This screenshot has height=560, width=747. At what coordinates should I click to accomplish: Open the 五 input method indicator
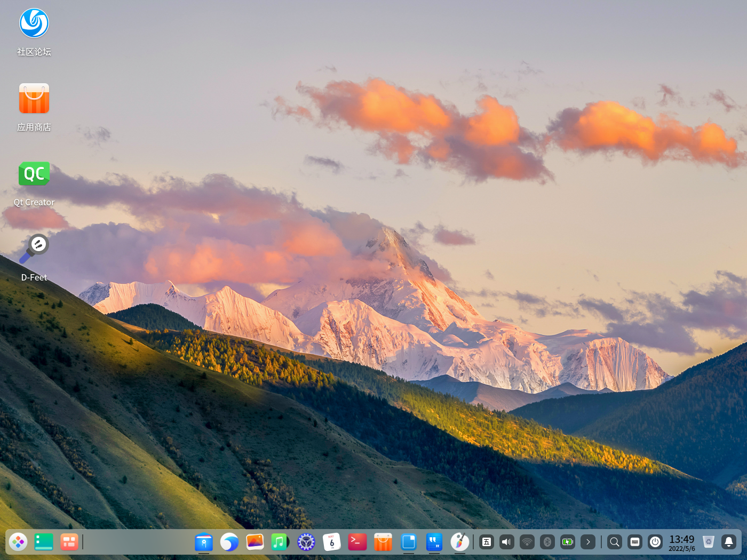(486, 542)
